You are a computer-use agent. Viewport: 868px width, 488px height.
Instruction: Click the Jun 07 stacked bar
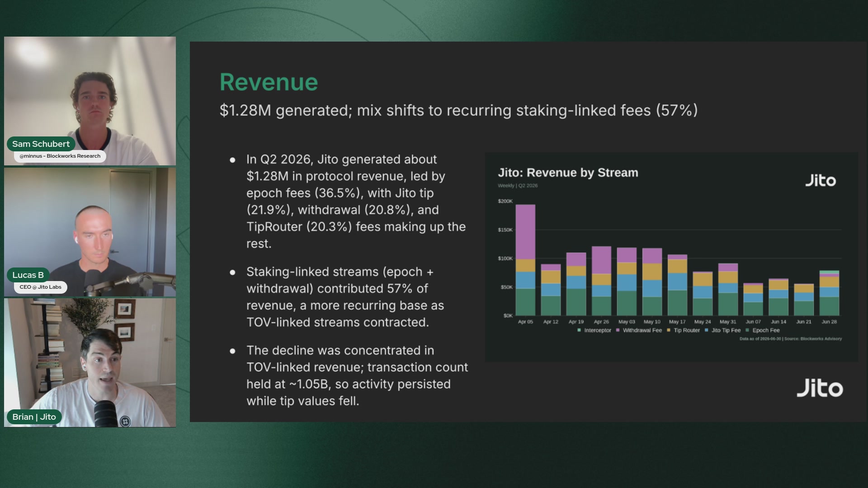pyautogui.click(x=753, y=300)
